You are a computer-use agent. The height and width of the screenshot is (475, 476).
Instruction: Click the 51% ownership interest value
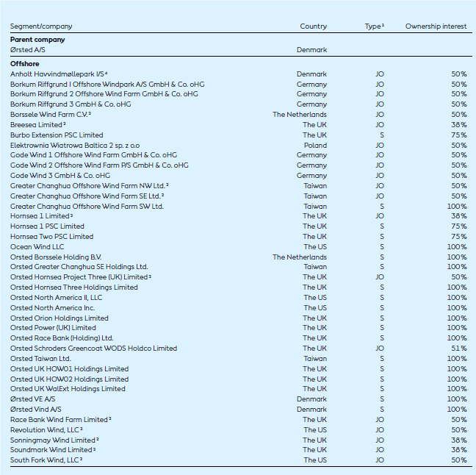458,349
